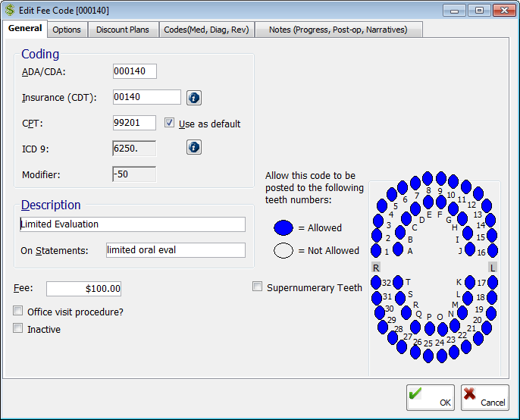
Task: Open the Notes (Progress, Post-op, Narratives) tab
Action: (338, 30)
